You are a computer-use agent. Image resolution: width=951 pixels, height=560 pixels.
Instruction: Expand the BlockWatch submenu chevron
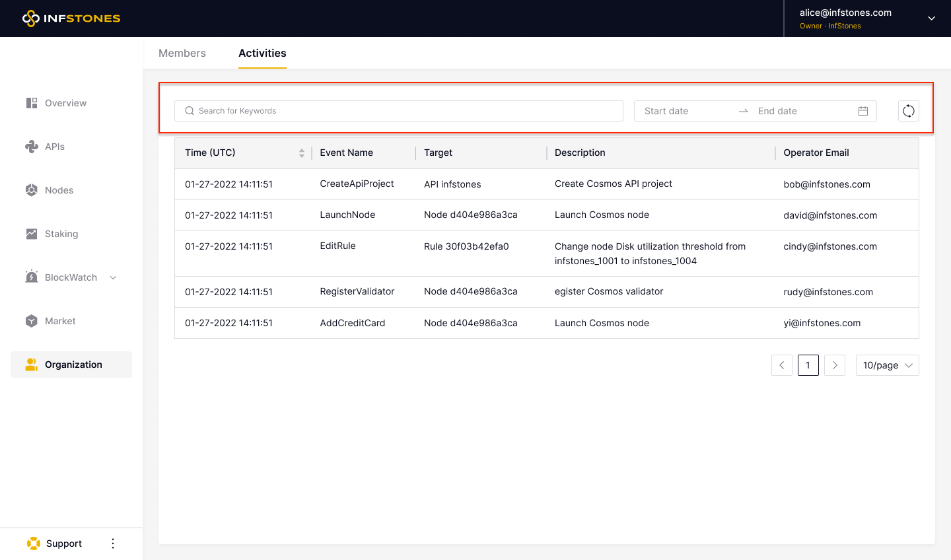pos(113,277)
